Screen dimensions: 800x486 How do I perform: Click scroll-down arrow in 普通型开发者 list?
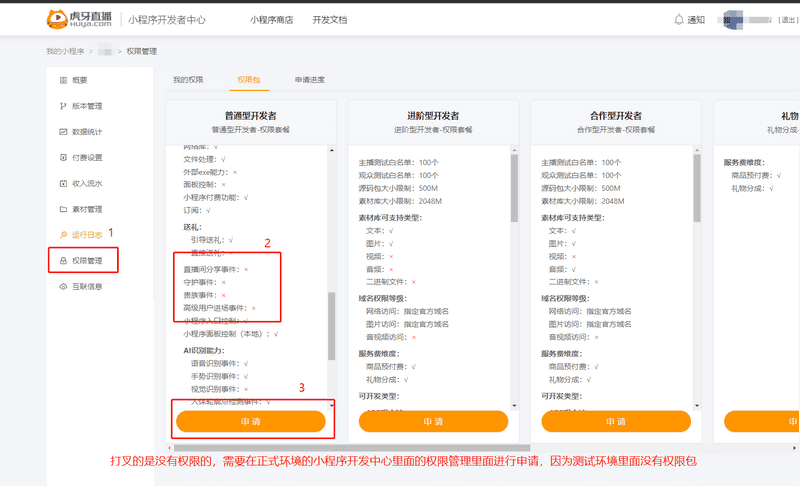(x=332, y=405)
